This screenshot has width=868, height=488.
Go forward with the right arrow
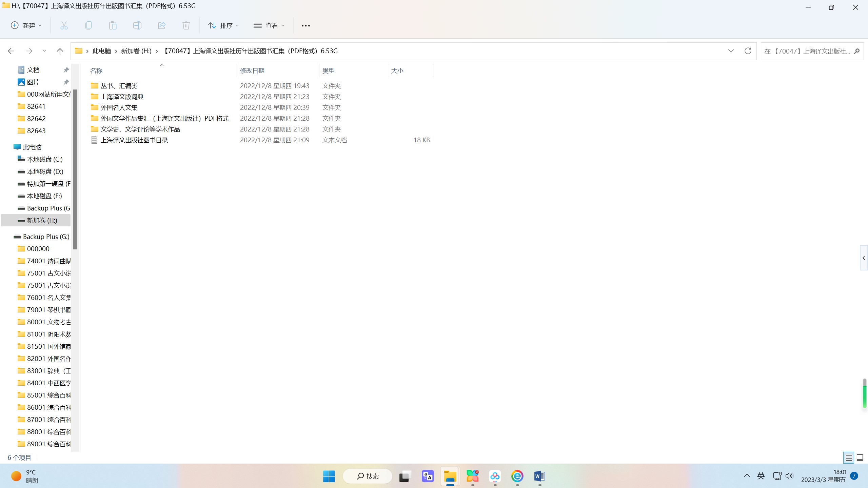pos(29,51)
